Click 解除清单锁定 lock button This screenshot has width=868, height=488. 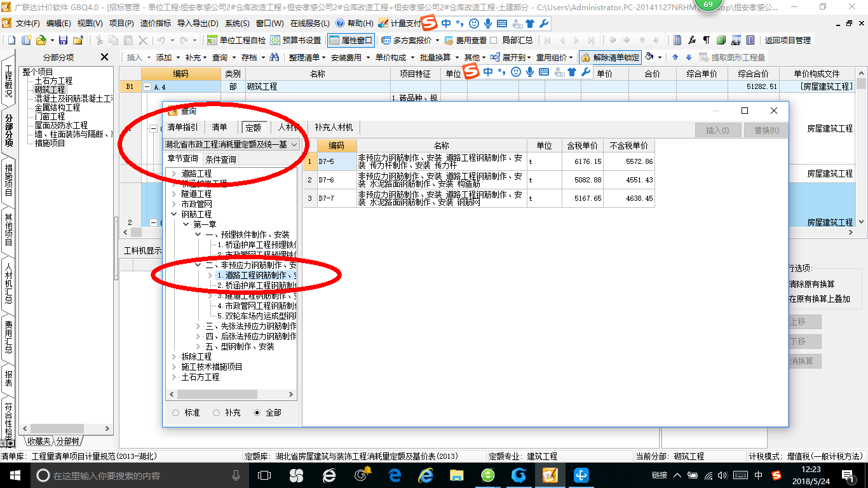click(610, 57)
